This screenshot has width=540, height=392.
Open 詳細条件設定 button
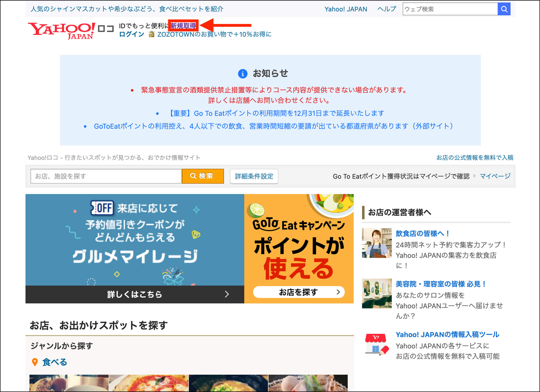[x=254, y=176]
